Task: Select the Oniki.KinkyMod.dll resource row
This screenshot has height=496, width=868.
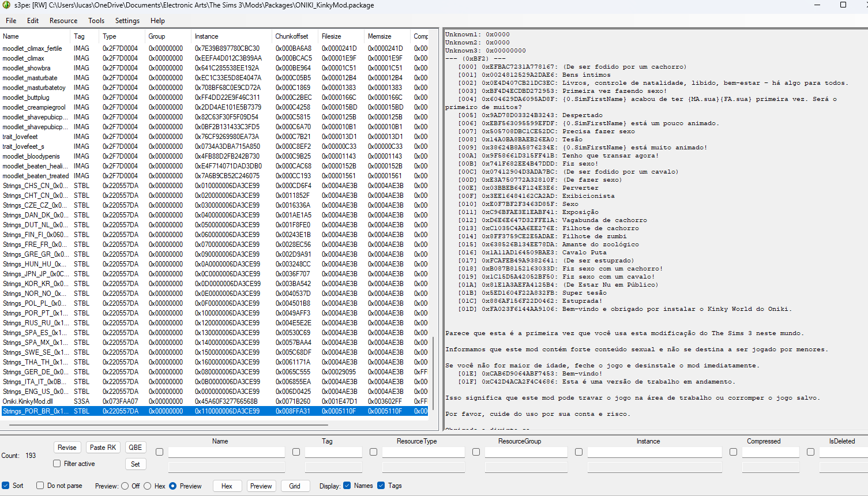Action: point(215,401)
